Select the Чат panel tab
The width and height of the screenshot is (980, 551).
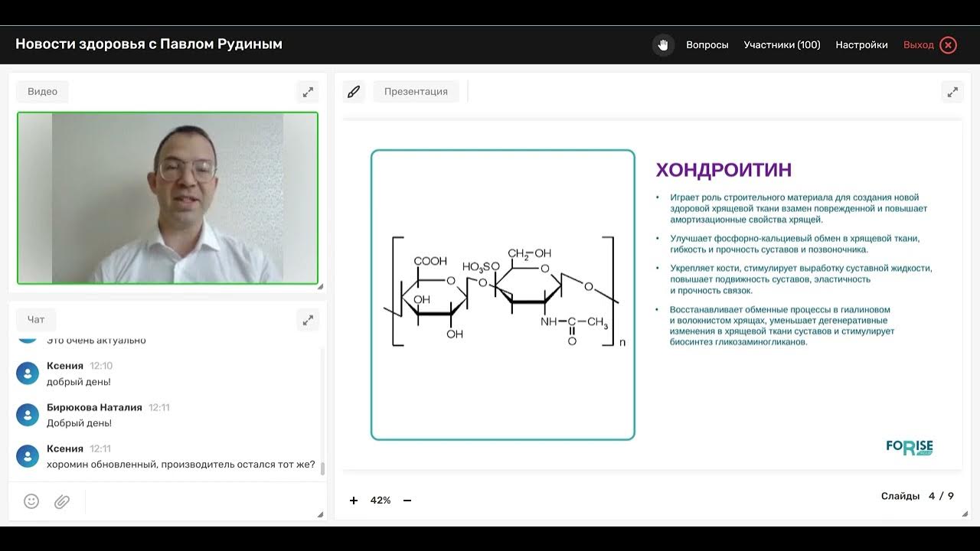click(x=36, y=320)
